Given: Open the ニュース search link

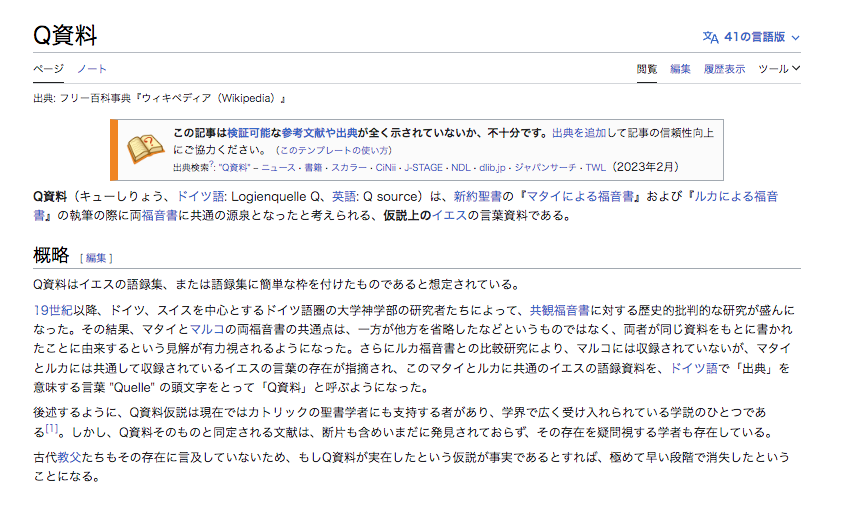Looking at the screenshot, I should (278, 168).
